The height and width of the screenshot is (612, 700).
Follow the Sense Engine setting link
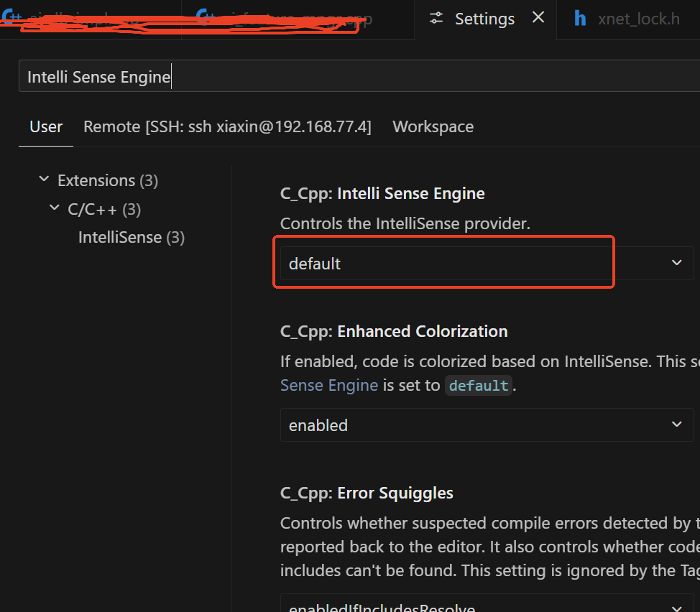tap(329, 385)
